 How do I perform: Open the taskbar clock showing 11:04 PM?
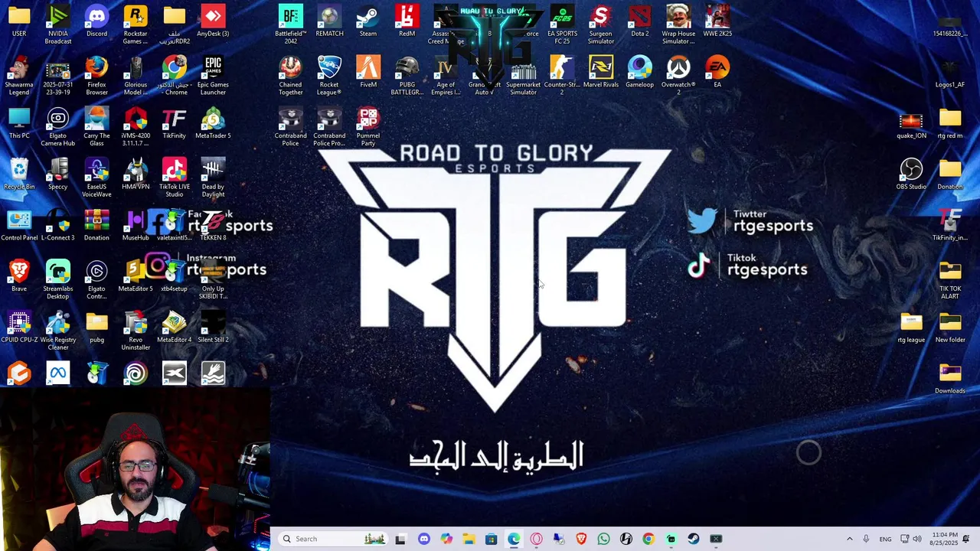pos(942,539)
